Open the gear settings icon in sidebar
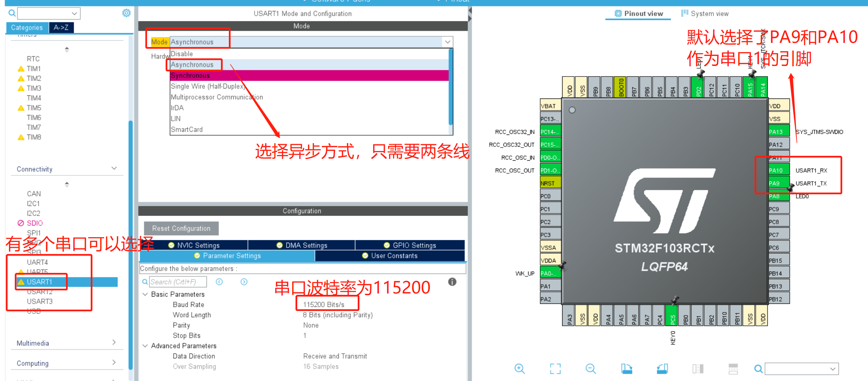This screenshot has width=868, height=381. click(126, 13)
